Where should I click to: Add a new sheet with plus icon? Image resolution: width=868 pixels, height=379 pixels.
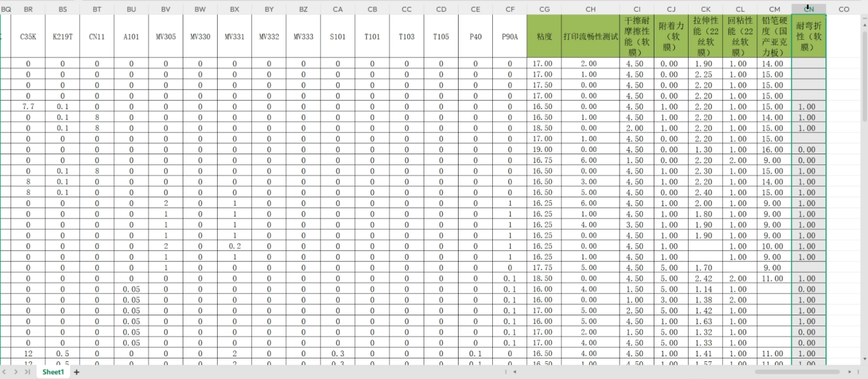77,372
